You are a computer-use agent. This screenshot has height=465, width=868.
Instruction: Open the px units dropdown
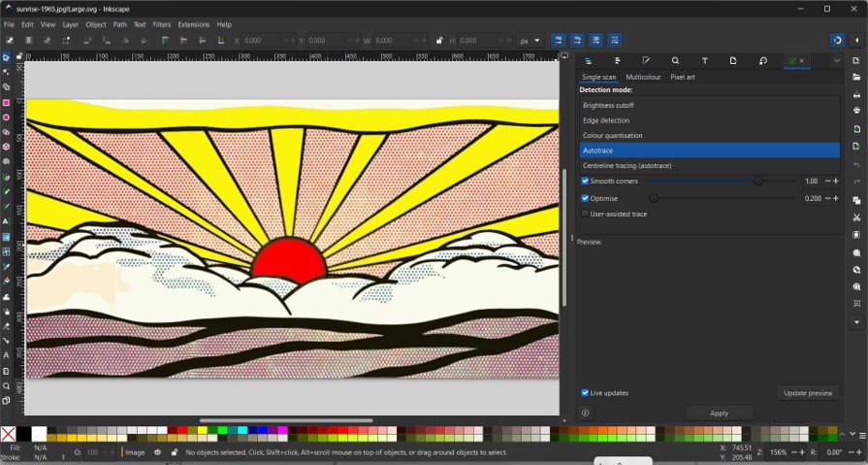530,41
